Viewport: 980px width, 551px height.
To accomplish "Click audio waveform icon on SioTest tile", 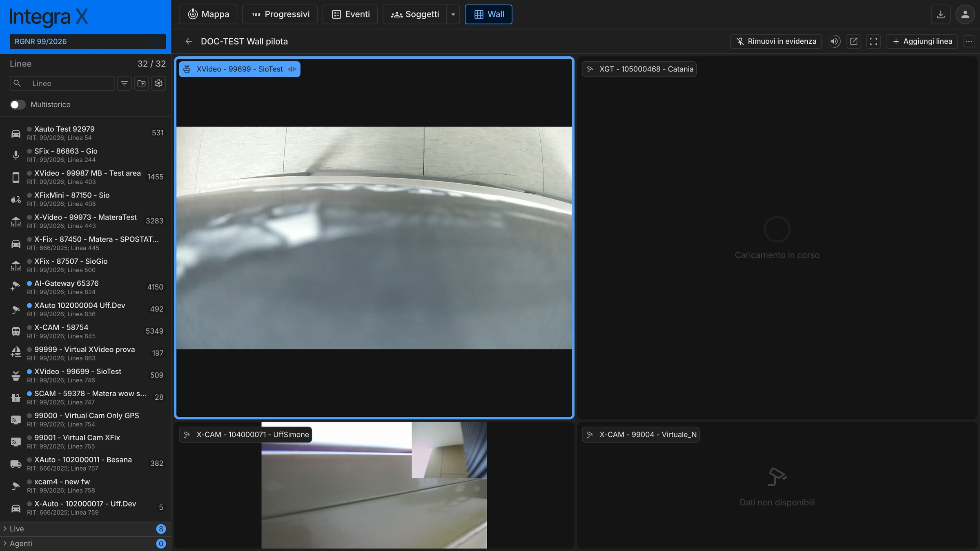I will 292,69.
